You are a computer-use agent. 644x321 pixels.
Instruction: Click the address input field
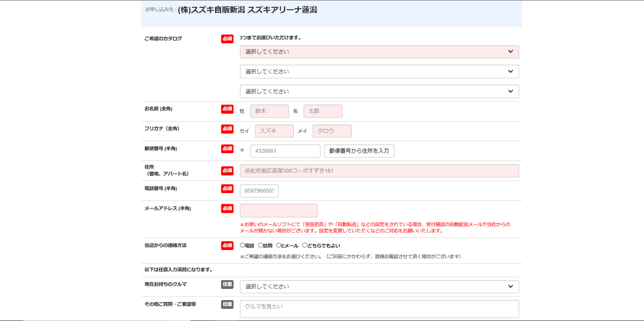pyautogui.click(x=379, y=171)
